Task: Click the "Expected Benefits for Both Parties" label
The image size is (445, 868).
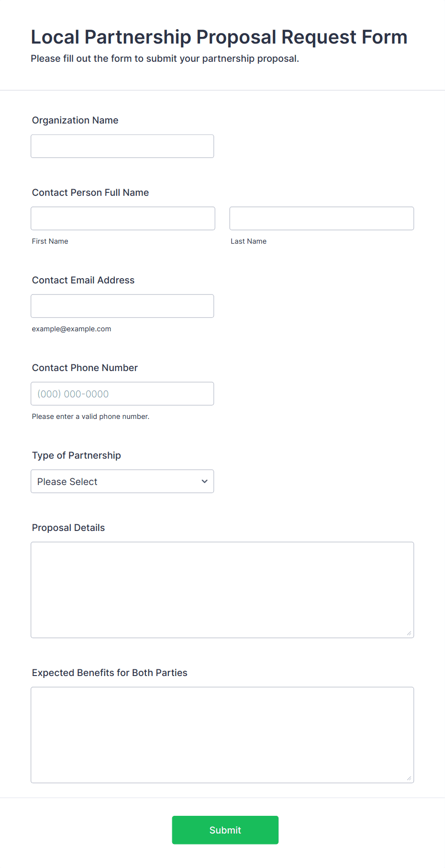Action: click(x=110, y=673)
